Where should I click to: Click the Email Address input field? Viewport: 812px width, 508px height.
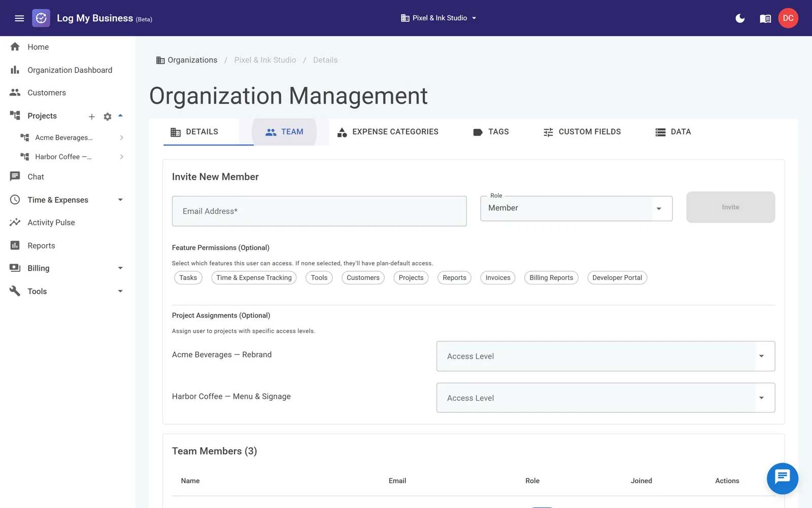tap(319, 211)
